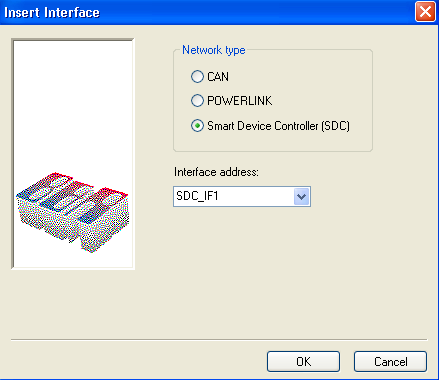Select the Smart Device Controller radio circle

pyautogui.click(x=197, y=126)
